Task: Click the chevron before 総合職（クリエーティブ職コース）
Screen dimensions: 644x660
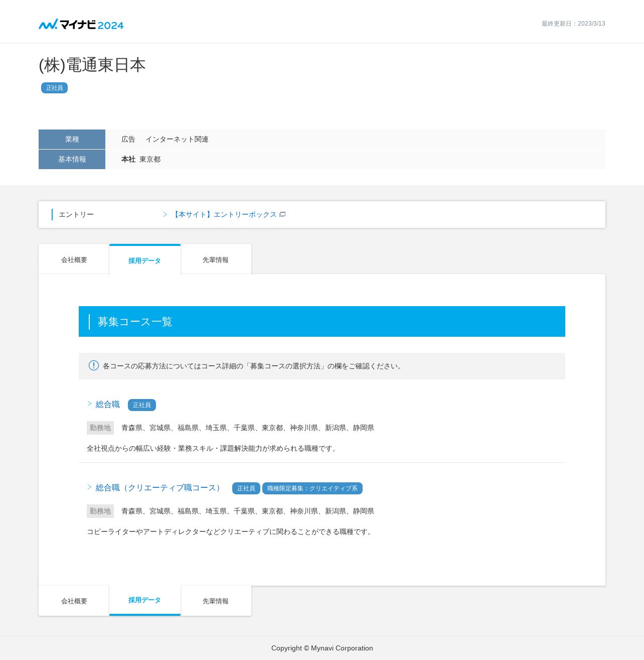Action: click(x=89, y=487)
